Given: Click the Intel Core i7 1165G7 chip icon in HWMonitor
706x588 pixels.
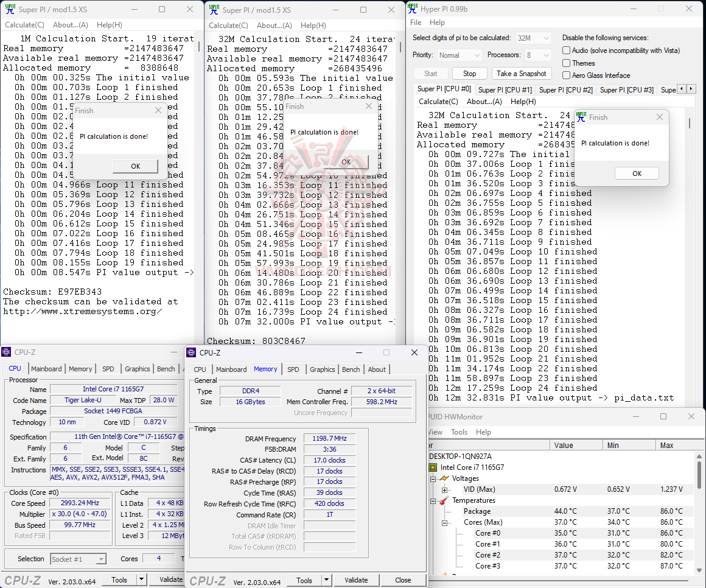Looking at the screenshot, I should 433,467.
